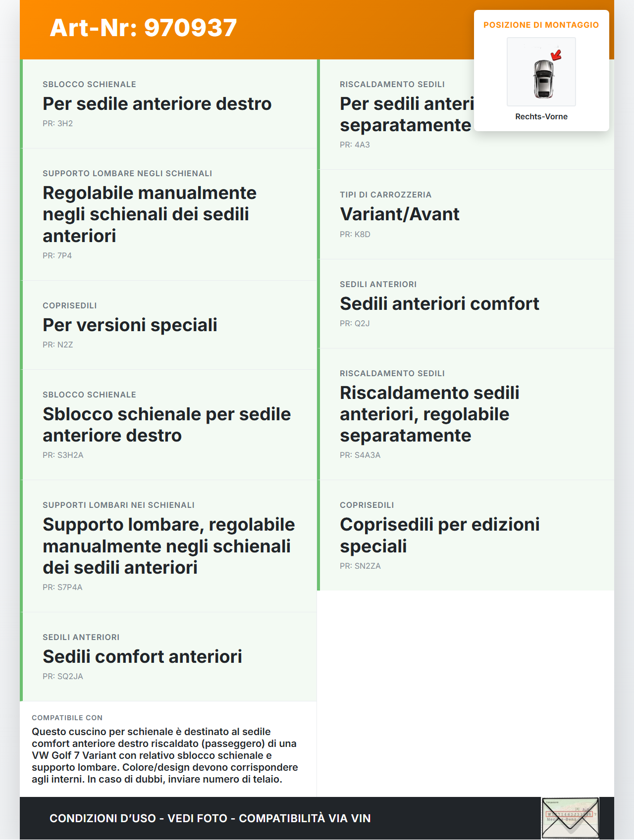Click the Condizioni d'uso footer text
Image resolution: width=634 pixels, height=840 pixels.
tap(210, 818)
